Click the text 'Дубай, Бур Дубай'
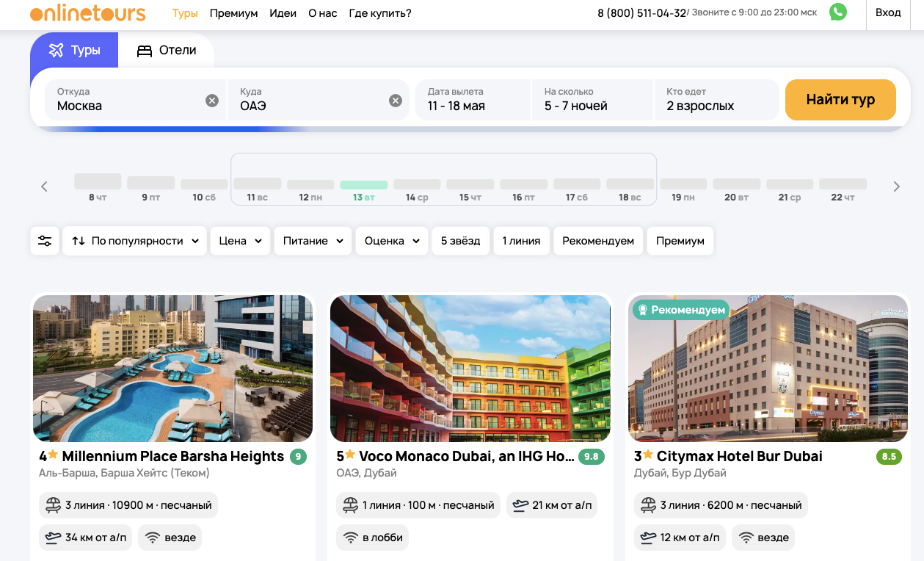The image size is (924, 561). [680, 473]
